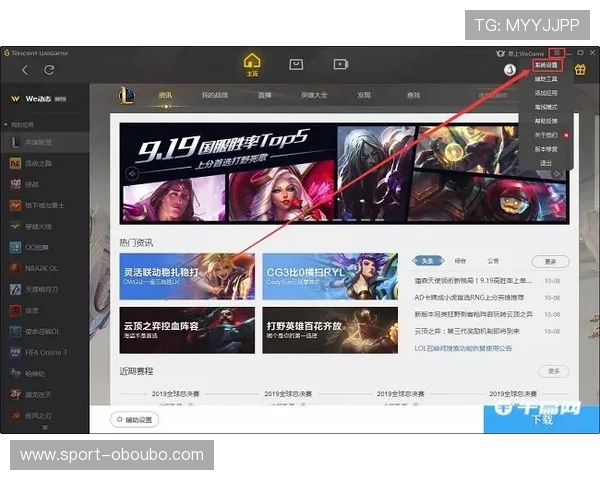Select 穿越火线 game in sidebar
This screenshot has height=480, width=600.
(x=45, y=227)
